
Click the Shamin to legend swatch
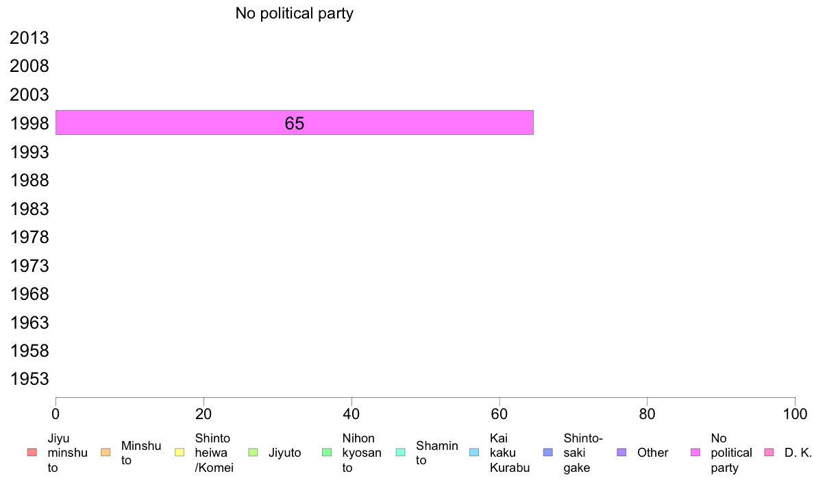[401, 453]
